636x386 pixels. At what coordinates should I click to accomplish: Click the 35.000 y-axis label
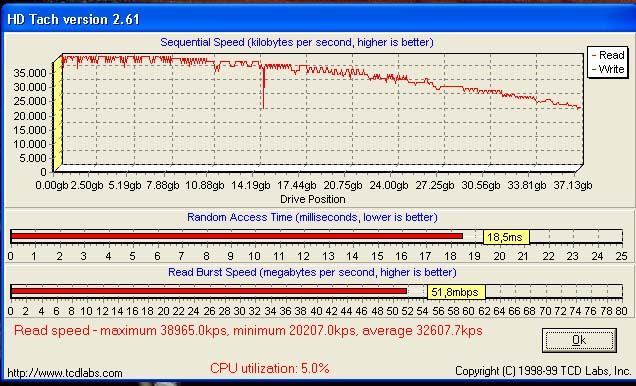(x=30, y=73)
